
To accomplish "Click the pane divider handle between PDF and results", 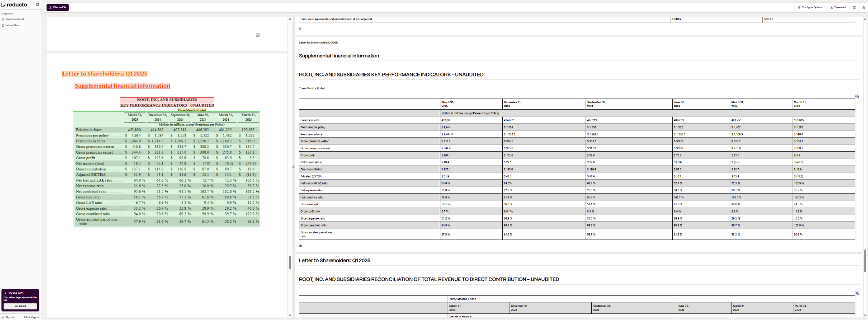I will click(293, 167).
